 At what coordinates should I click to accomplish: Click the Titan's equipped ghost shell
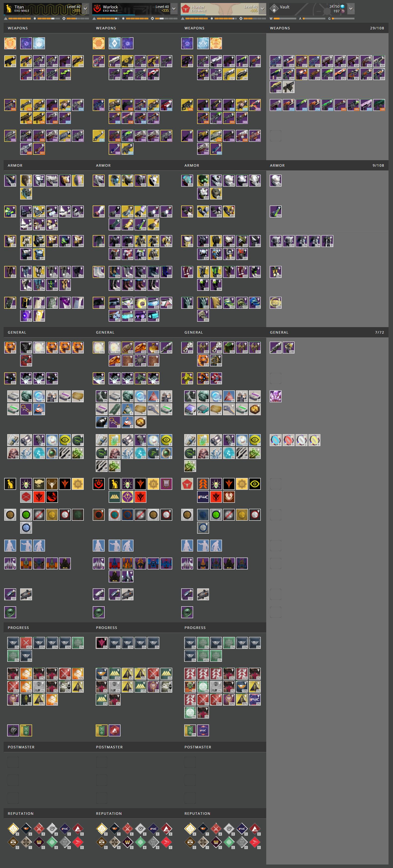tap(10, 378)
